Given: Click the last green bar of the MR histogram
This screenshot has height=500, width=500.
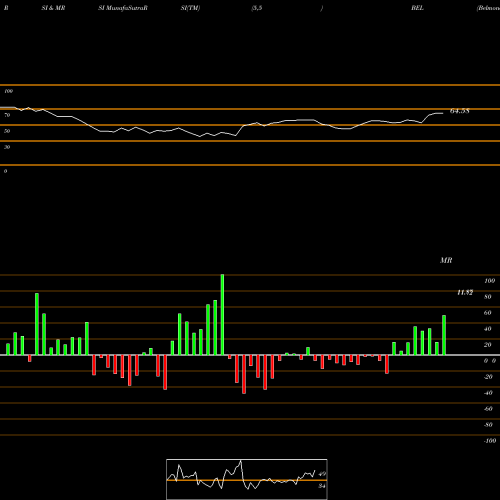Looking at the screenshot, I should coord(444,335).
